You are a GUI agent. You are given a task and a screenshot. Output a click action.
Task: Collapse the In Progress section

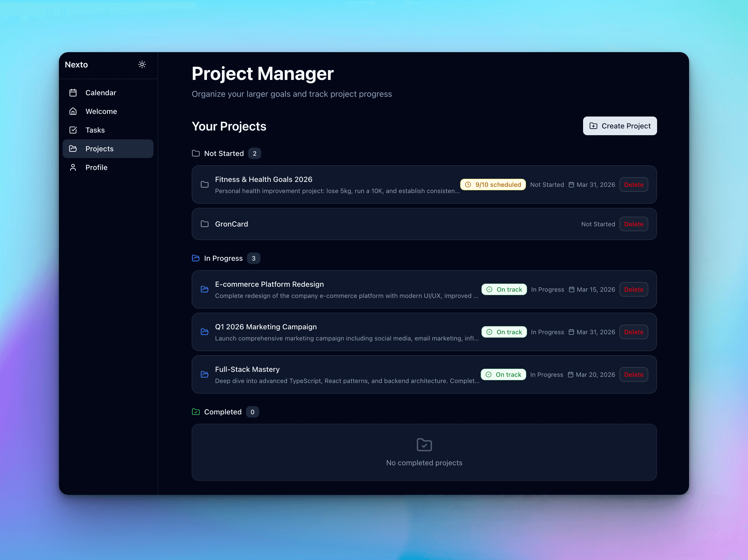coord(224,258)
